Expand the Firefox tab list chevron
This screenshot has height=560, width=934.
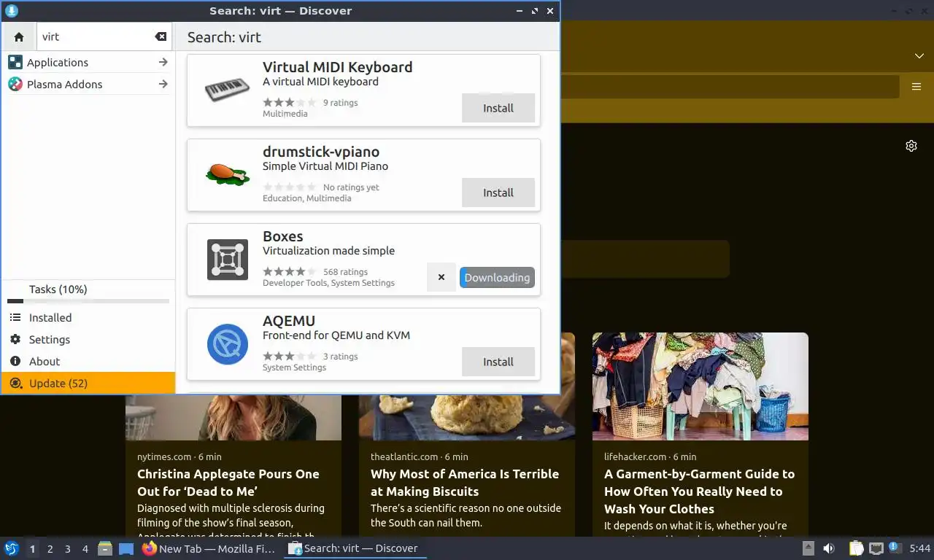[x=919, y=56]
